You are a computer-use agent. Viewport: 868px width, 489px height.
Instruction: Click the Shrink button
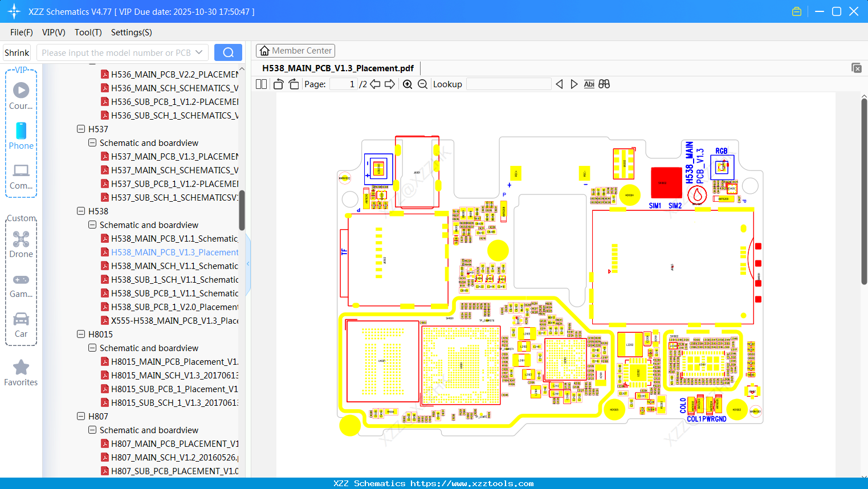pos(17,52)
